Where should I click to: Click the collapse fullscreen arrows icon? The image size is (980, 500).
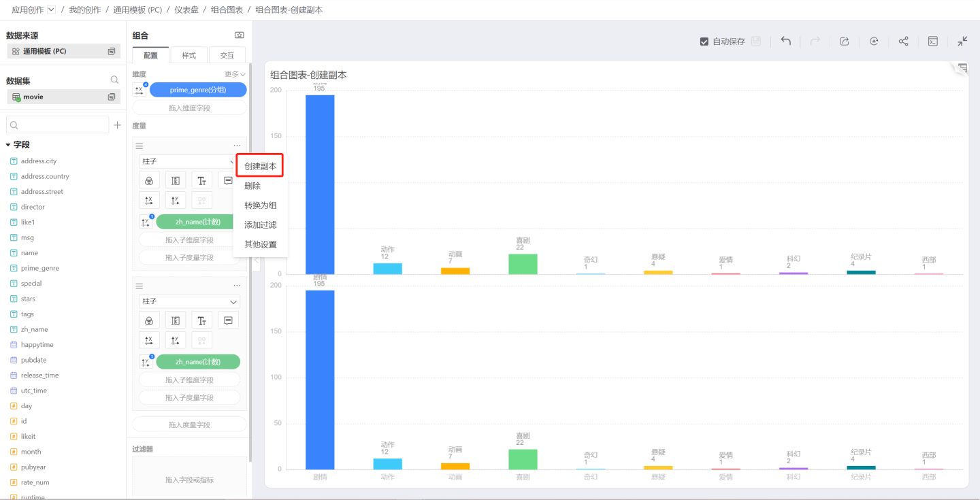coord(962,41)
